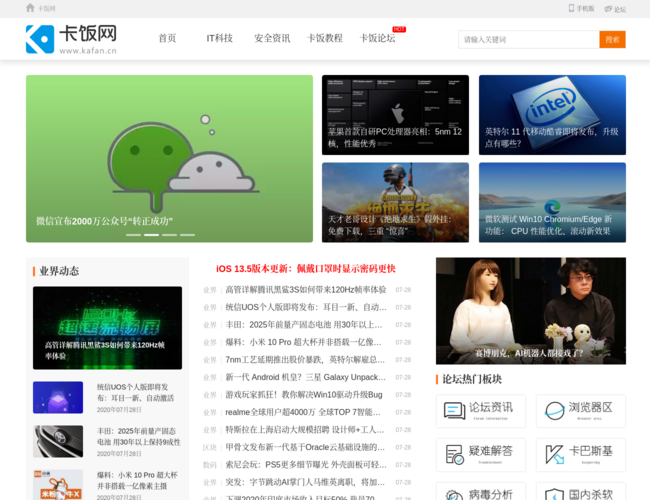Open 甲骨文发布新一代 Oracle list item
This screenshot has width=650, height=500.
click(305, 447)
